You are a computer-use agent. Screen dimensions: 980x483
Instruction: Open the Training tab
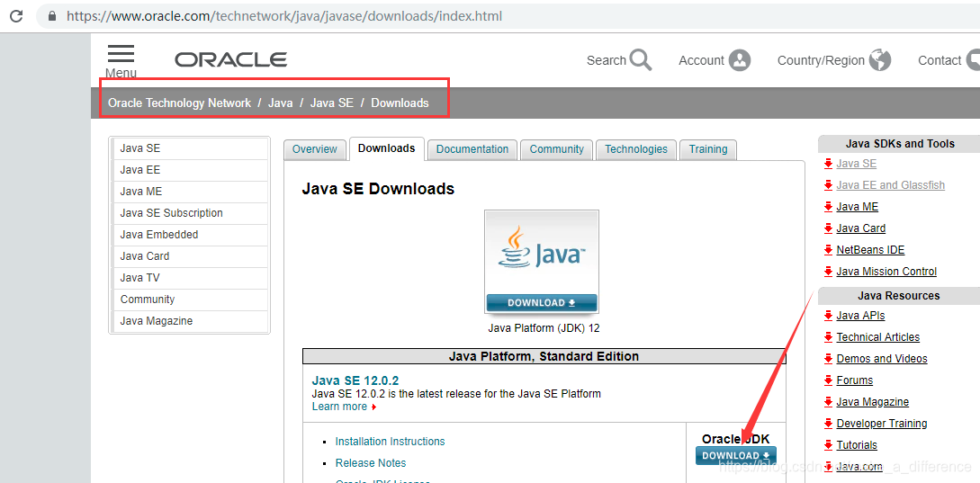point(708,149)
